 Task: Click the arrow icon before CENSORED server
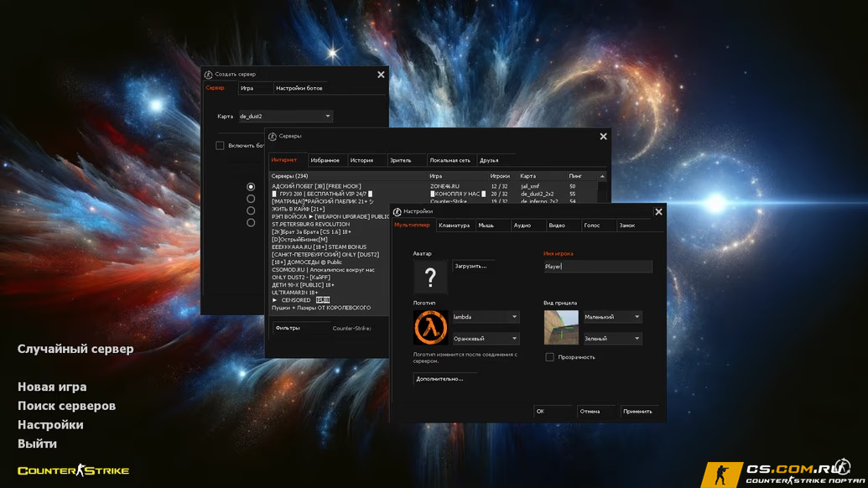click(274, 300)
